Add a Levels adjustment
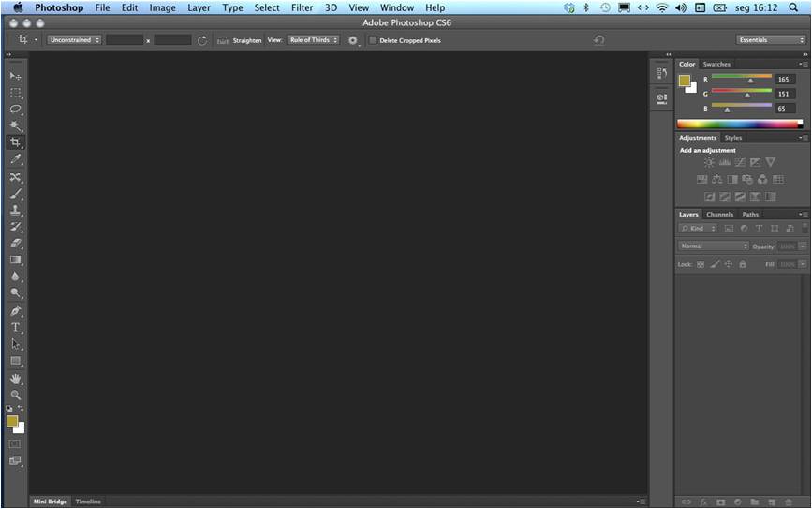 [725, 163]
